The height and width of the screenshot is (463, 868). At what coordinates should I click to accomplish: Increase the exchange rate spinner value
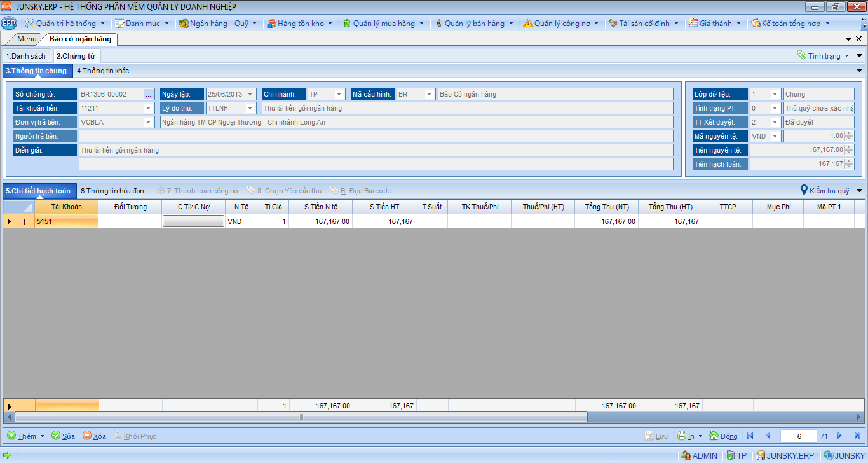tap(849, 134)
